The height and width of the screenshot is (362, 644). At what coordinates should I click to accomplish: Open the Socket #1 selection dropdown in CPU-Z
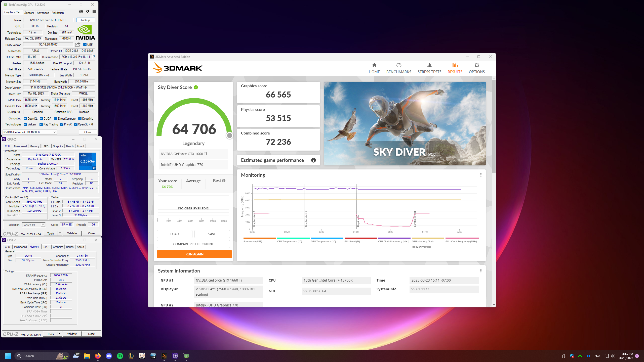point(33,225)
